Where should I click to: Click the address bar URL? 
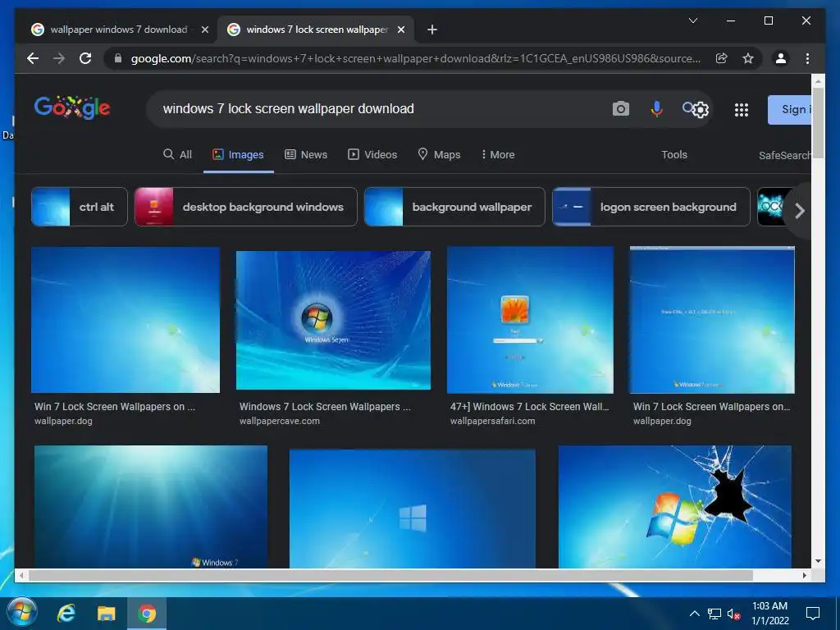pyautogui.click(x=416, y=58)
